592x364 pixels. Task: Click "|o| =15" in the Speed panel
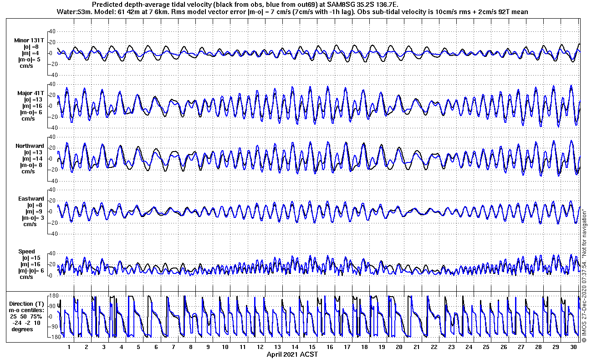tap(31, 258)
